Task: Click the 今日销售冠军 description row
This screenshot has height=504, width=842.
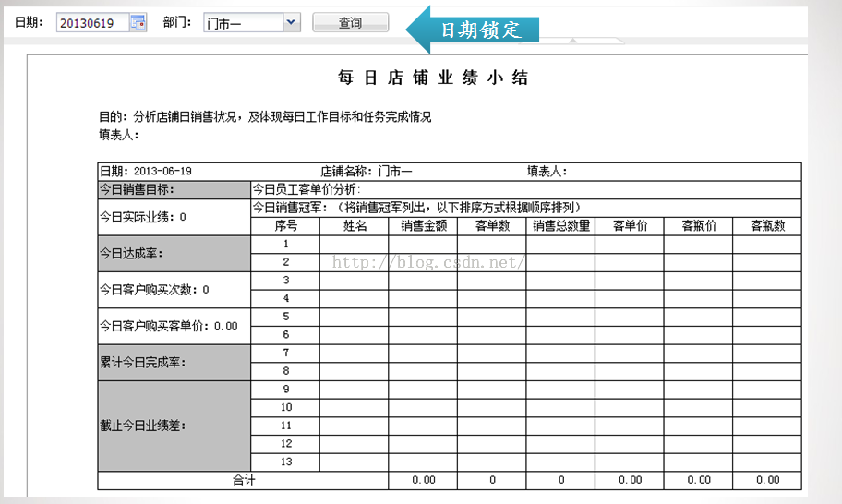Action: point(525,208)
